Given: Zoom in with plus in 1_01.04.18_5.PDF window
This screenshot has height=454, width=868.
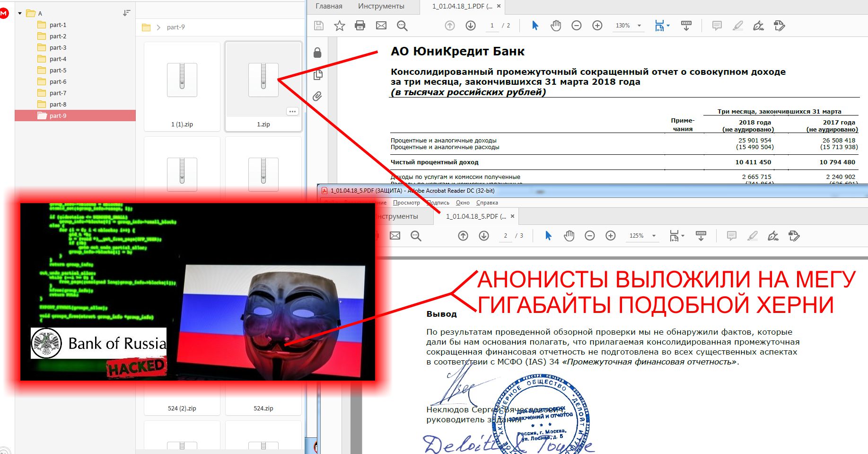Looking at the screenshot, I should tap(611, 236).
